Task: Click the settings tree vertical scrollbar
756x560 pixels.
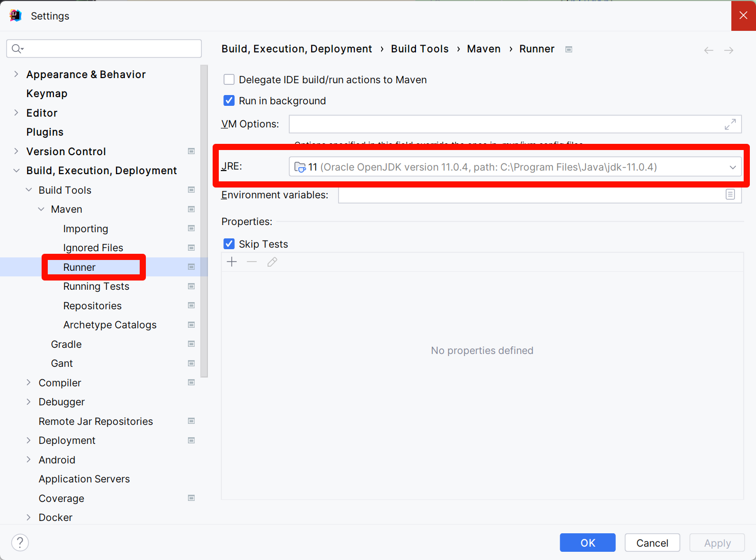Action: click(204, 221)
